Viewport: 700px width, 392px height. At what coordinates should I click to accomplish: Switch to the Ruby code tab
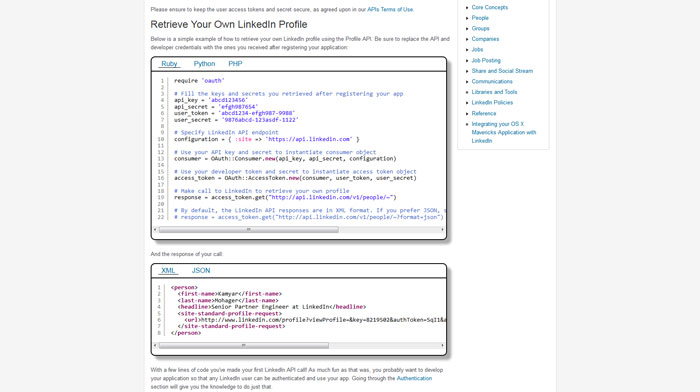pos(169,64)
